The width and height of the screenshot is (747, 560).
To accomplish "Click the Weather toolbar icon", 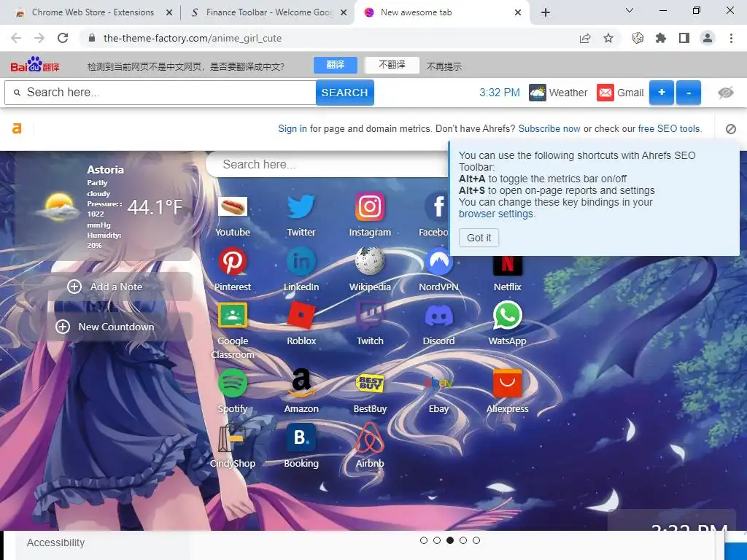I will 538,93.
